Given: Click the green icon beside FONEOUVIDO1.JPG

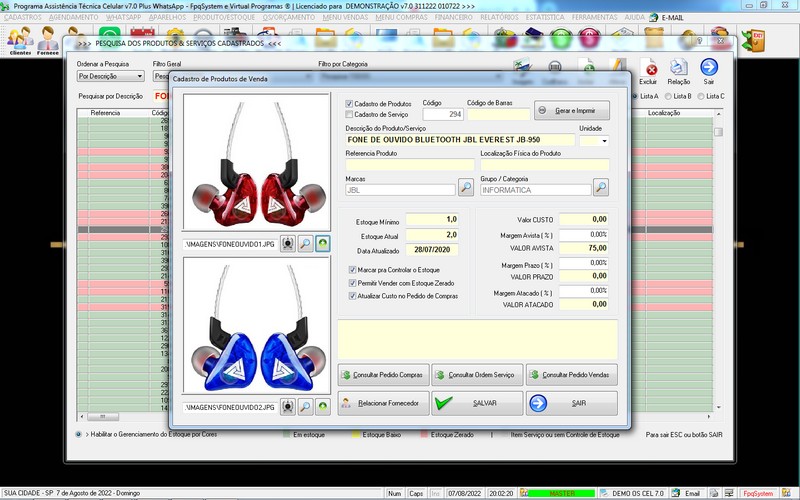Looking at the screenshot, I should coord(322,243).
